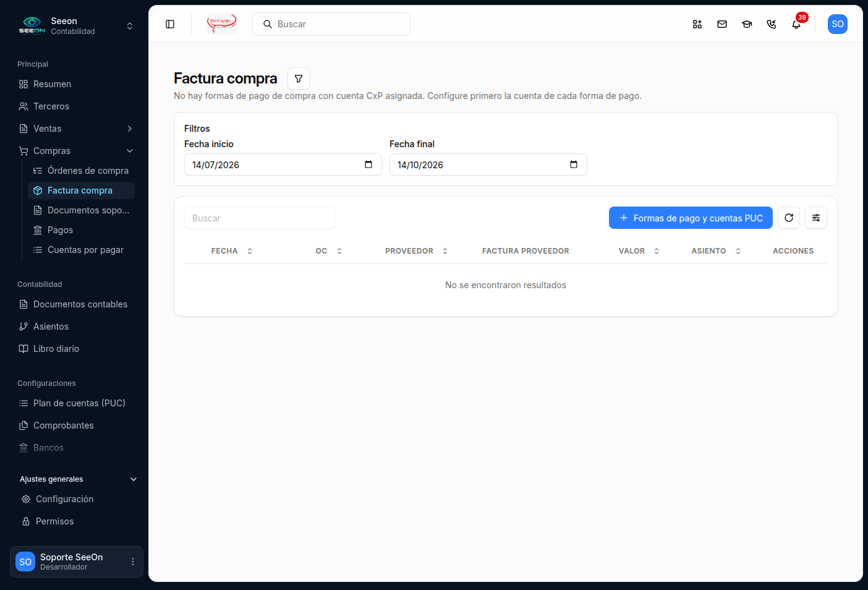Open the apps grid icon in header
Image resolution: width=868 pixels, height=590 pixels.
697,24
